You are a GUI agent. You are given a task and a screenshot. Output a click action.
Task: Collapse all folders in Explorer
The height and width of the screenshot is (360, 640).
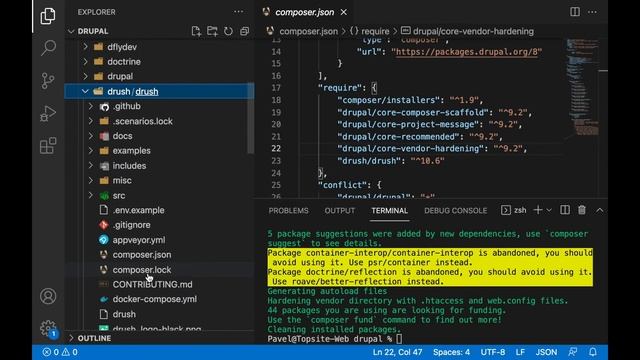(244, 31)
